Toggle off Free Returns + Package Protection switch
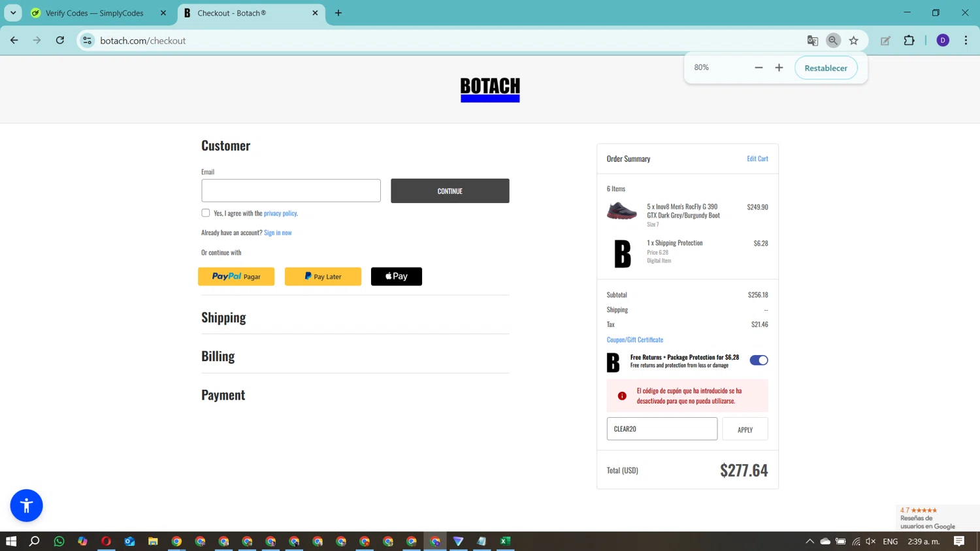Screen dimensions: 980x551 (x=759, y=360)
